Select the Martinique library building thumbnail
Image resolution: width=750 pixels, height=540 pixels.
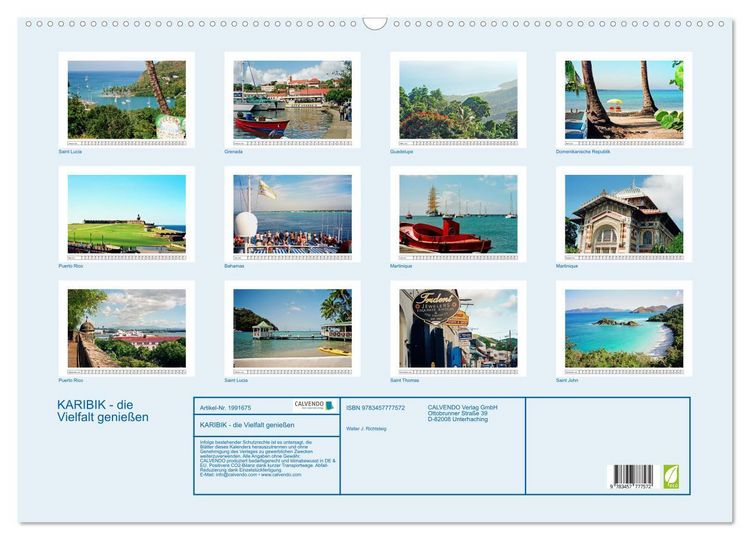[624, 214]
